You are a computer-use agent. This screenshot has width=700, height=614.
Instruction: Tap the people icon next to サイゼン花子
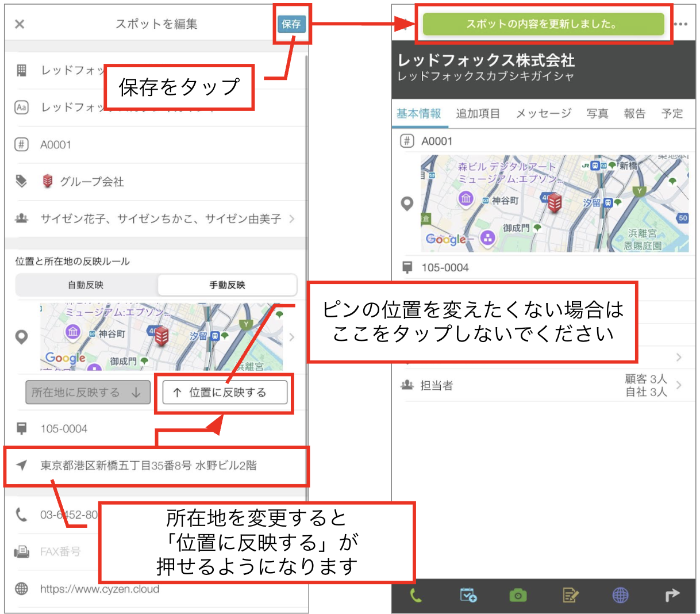coord(21,218)
